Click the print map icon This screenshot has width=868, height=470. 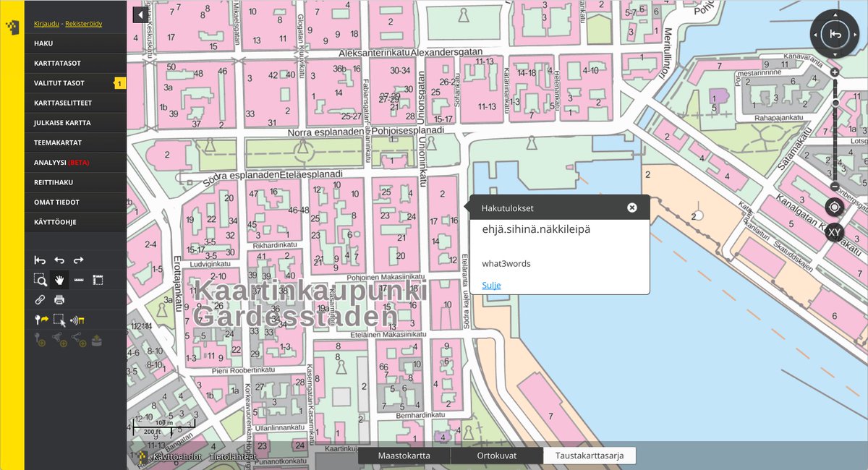(59, 299)
